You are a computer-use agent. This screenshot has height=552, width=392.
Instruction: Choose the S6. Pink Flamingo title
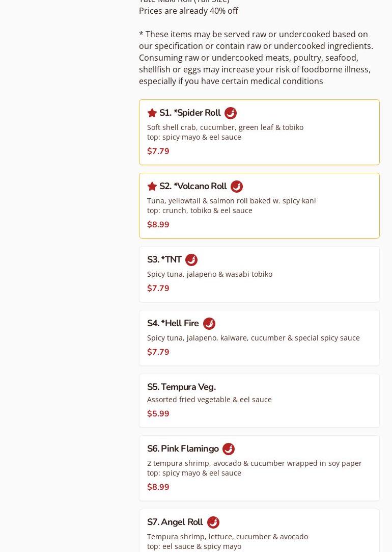pos(183,449)
